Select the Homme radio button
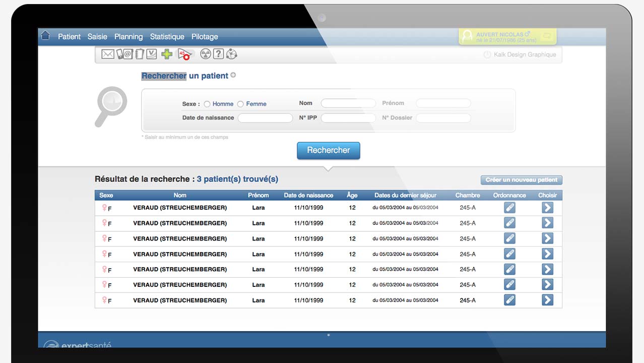The height and width of the screenshot is (363, 644). click(x=207, y=104)
